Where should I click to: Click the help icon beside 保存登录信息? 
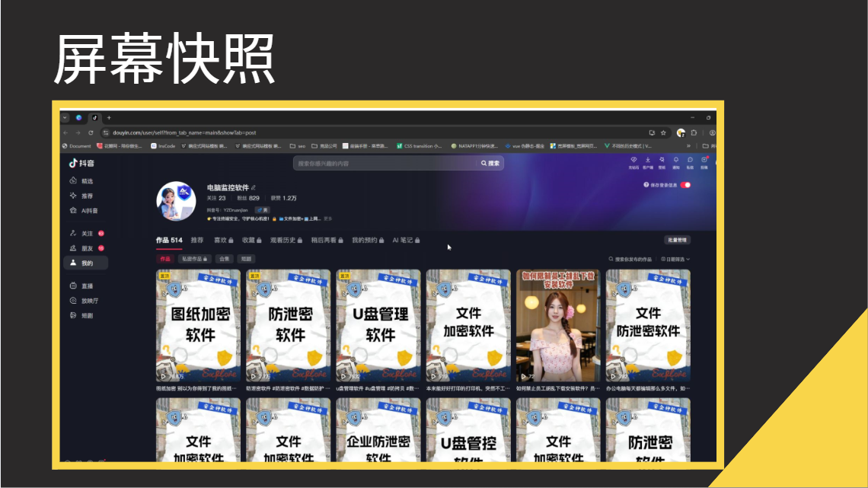(646, 185)
